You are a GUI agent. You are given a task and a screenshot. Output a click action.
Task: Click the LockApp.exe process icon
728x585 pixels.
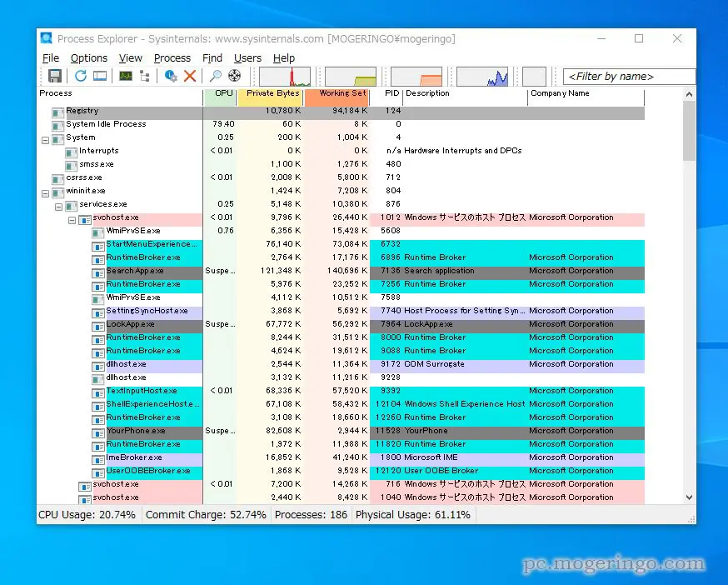point(98,327)
